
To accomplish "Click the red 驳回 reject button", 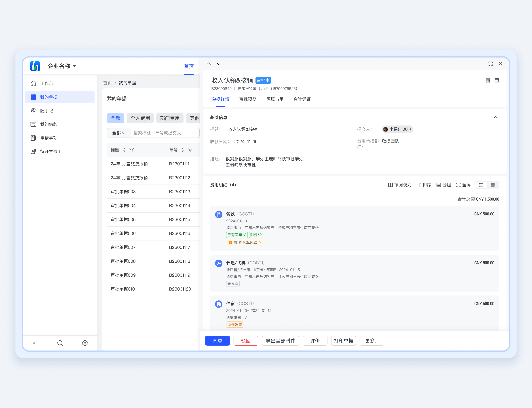I will [x=246, y=340].
